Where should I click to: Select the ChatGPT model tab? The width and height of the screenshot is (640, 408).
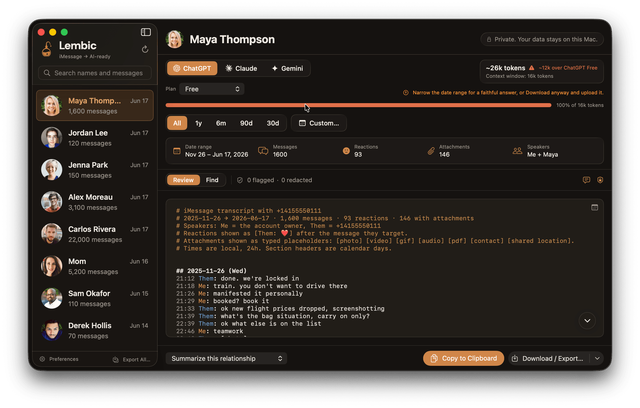(192, 68)
